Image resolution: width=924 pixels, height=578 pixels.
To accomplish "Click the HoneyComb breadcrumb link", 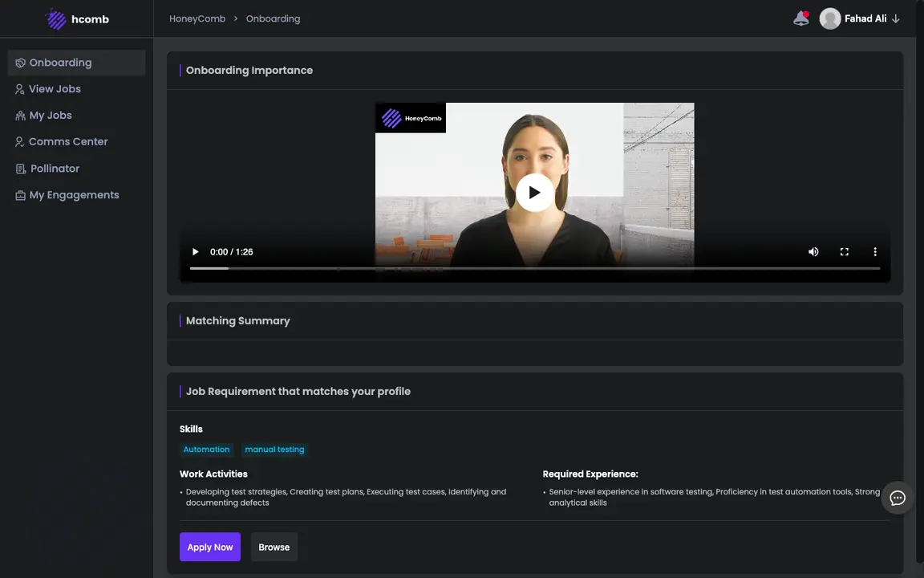I will pyautogui.click(x=197, y=19).
